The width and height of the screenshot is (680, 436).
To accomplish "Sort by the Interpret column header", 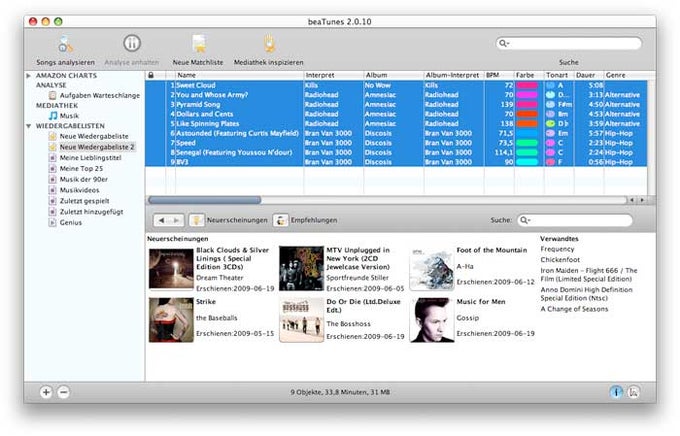I will coord(333,75).
